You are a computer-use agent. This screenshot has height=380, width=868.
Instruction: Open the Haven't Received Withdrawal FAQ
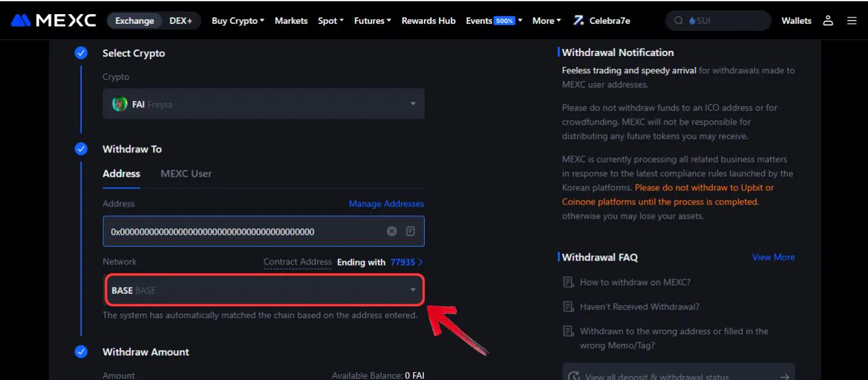pyautogui.click(x=640, y=307)
